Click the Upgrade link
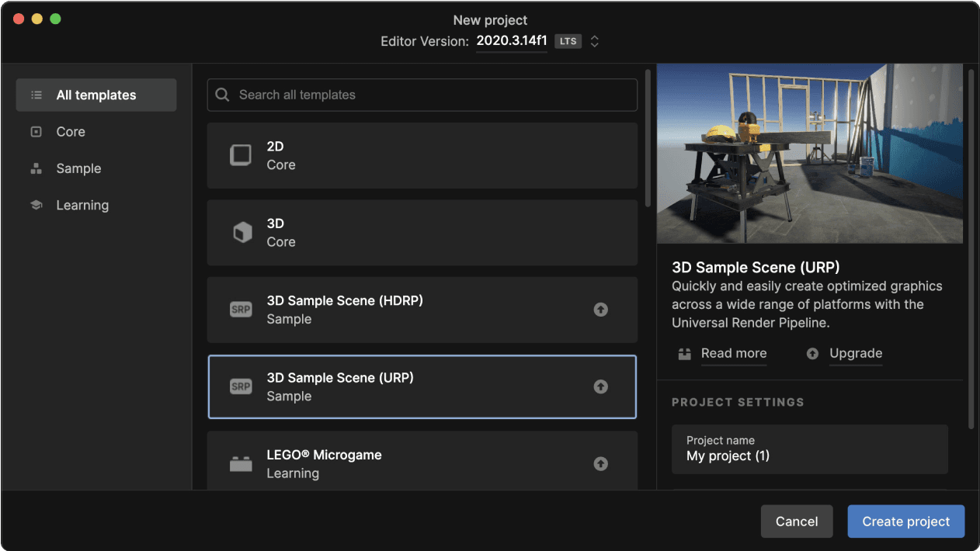This screenshot has height=551, width=980. (855, 353)
